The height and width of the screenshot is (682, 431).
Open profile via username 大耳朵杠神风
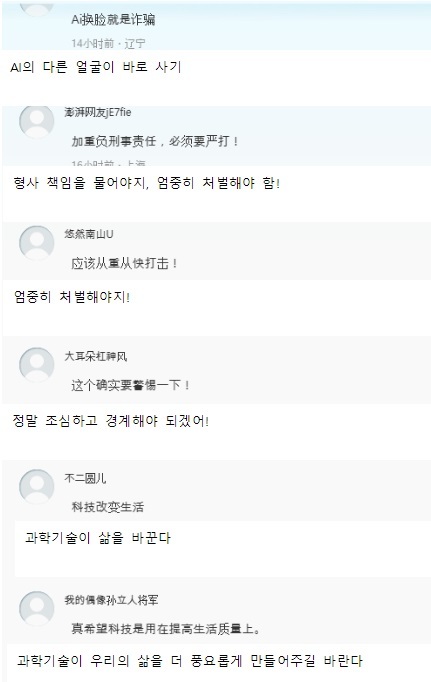pos(96,356)
